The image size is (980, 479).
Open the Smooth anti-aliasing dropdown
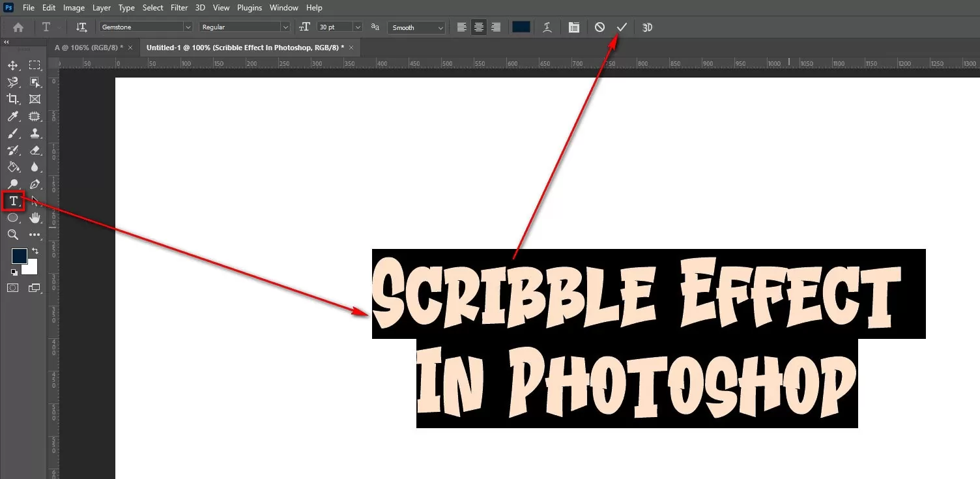[x=416, y=27]
